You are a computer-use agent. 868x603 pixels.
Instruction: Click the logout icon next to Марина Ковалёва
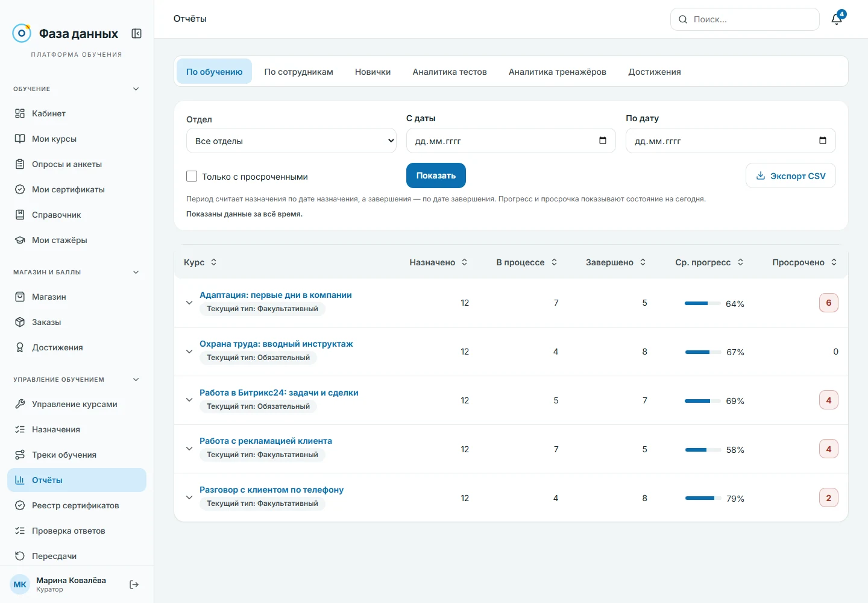[x=134, y=584]
